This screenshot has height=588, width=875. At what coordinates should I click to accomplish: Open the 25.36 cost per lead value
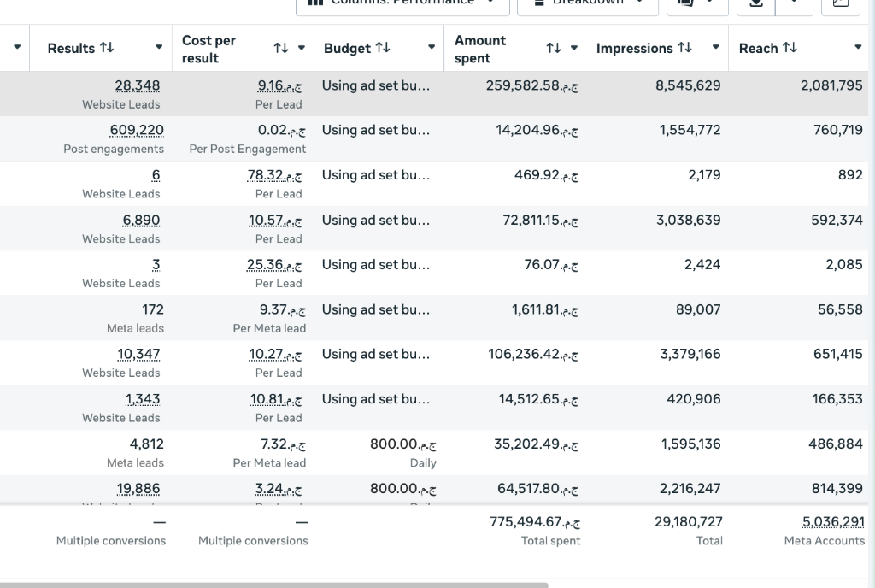tap(274, 264)
